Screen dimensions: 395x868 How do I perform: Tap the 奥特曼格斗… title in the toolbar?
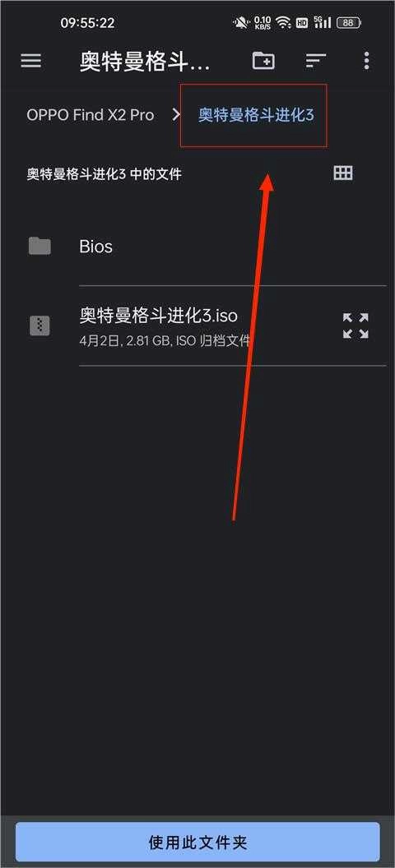click(145, 62)
